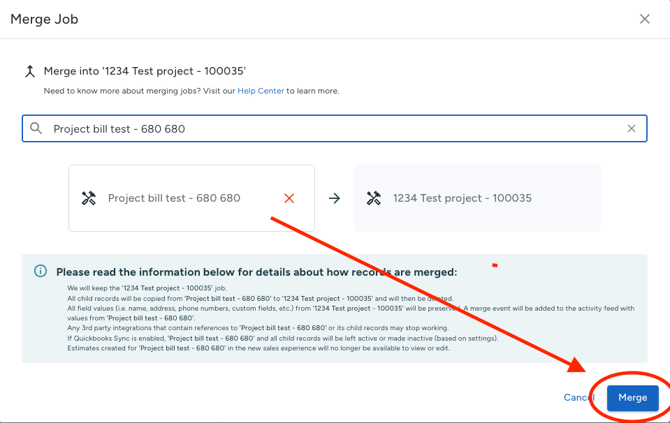Click the arrow between the job cards
670x423 pixels.
click(334, 198)
